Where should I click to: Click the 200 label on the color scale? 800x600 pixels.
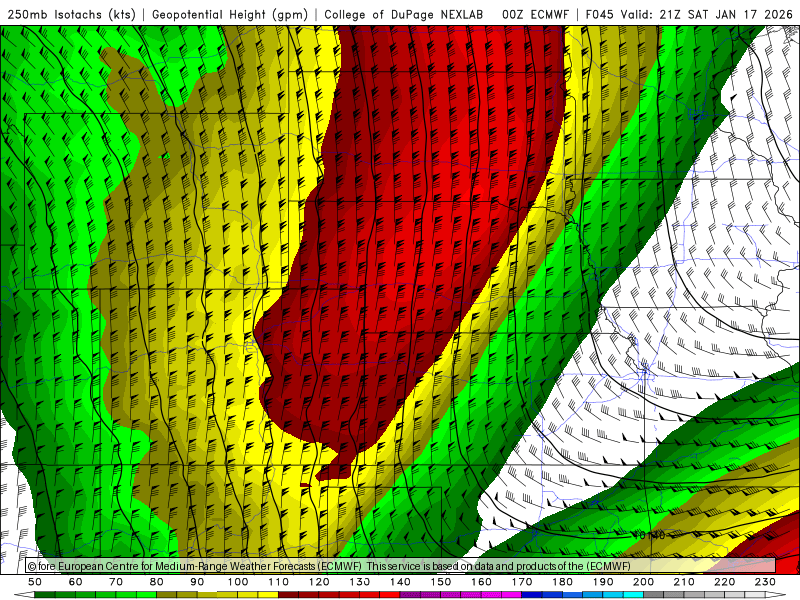[x=644, y=582]
